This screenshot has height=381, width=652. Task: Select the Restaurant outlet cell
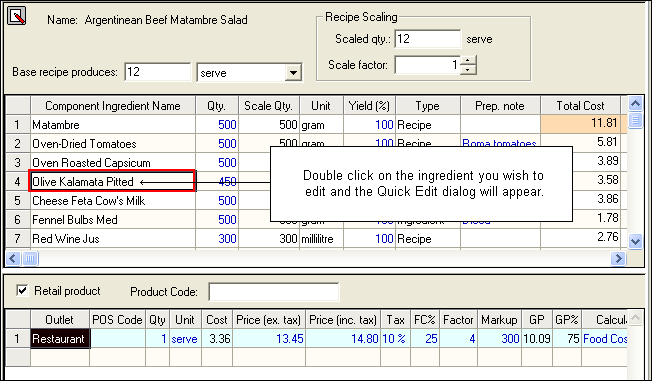60,339
